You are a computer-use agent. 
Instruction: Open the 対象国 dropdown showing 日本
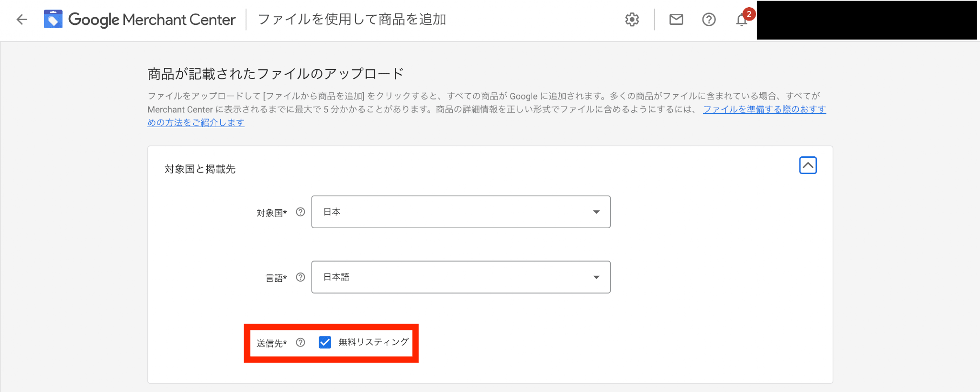coord(461,212)
